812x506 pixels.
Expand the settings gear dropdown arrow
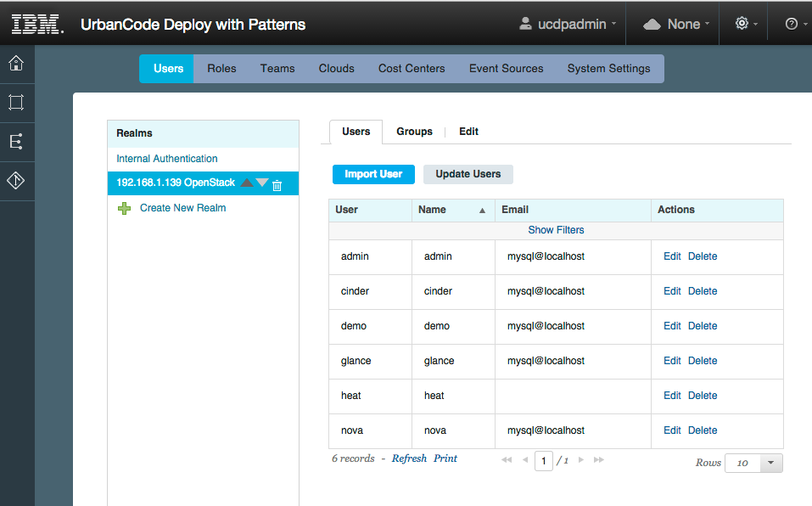coord(755,24)
